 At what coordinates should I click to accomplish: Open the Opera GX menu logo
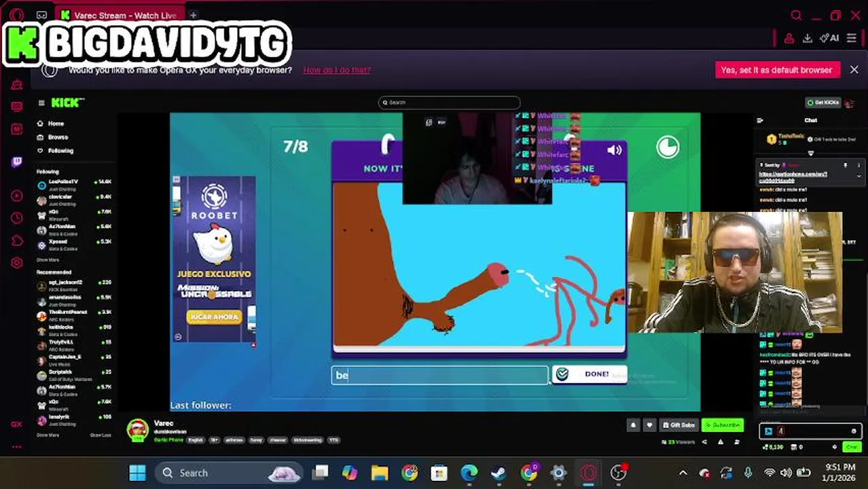click(17, 15)
